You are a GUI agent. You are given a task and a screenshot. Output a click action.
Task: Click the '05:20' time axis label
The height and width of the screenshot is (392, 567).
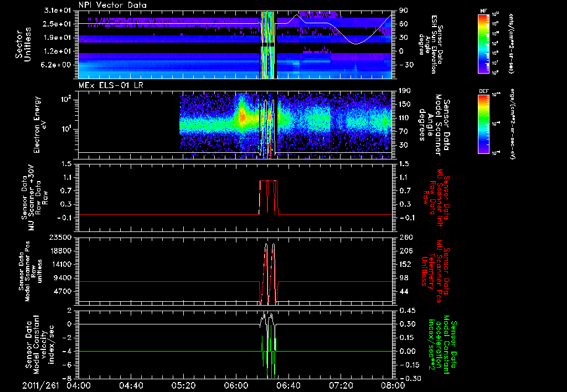pos(183,385)
